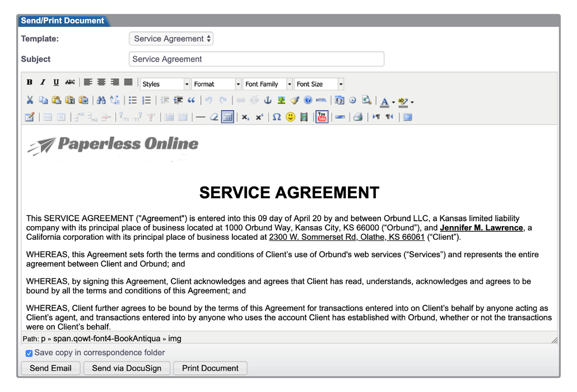Apply text color with A icon
Screen dimensions: 577x392
click(384, 101)
